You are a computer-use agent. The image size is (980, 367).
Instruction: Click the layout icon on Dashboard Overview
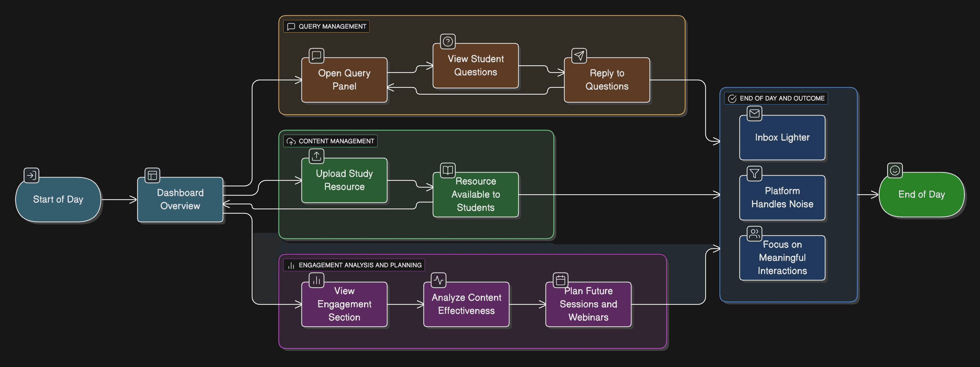(152, 175)
